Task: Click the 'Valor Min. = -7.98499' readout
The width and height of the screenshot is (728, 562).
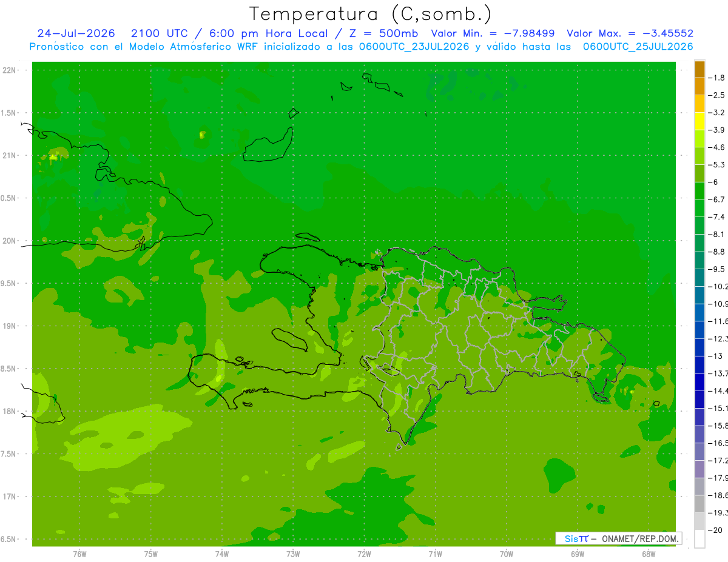Action: [x=493, y=33]
